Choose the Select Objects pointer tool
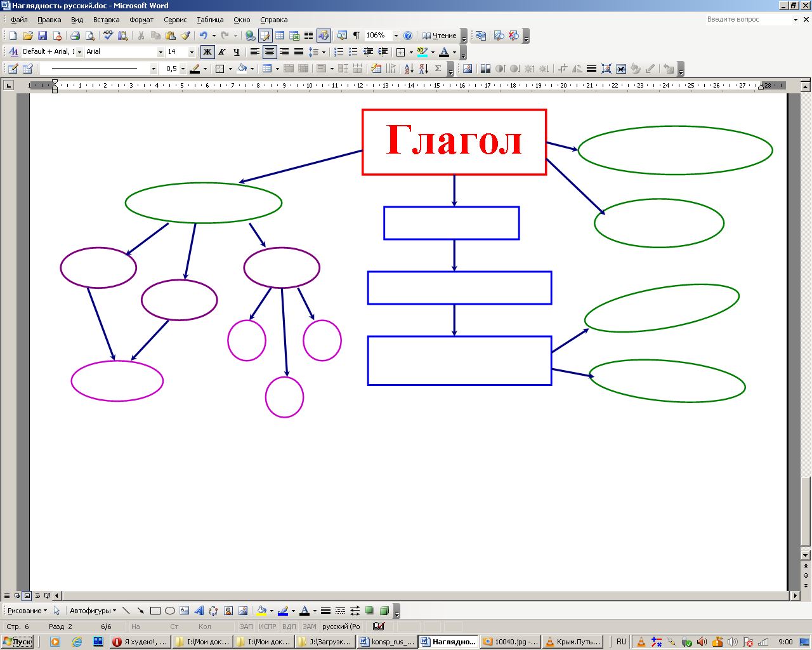 56,611
